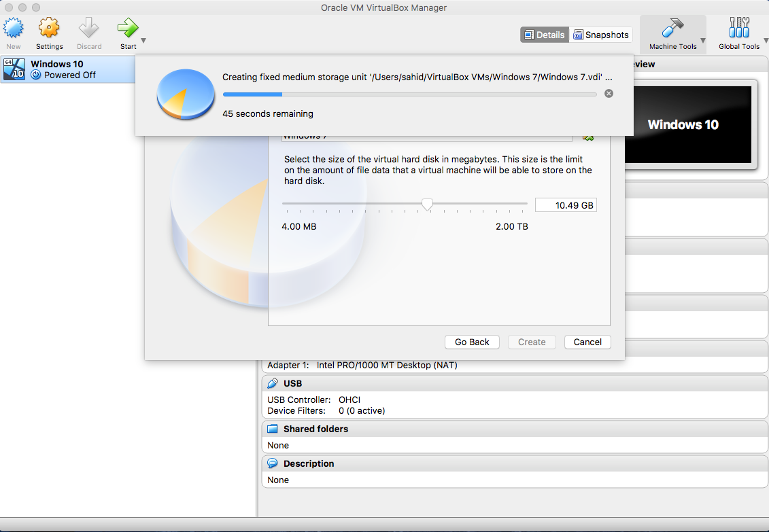Click the pie chart disk icon in progress dialog

tap(186, 94)
